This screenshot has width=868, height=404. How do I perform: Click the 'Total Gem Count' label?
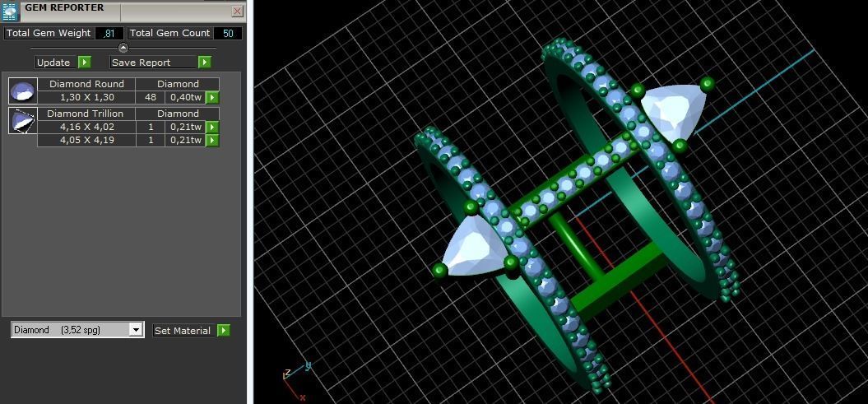point(169,33)
